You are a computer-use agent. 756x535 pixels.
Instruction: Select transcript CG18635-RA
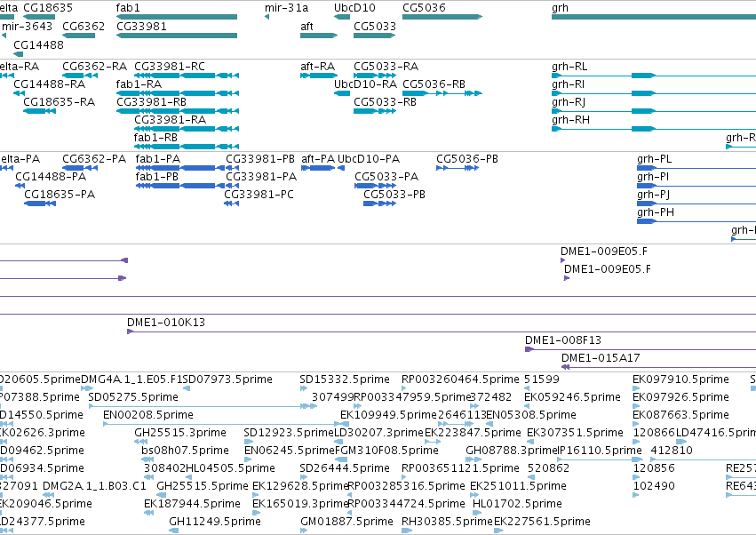40,111
